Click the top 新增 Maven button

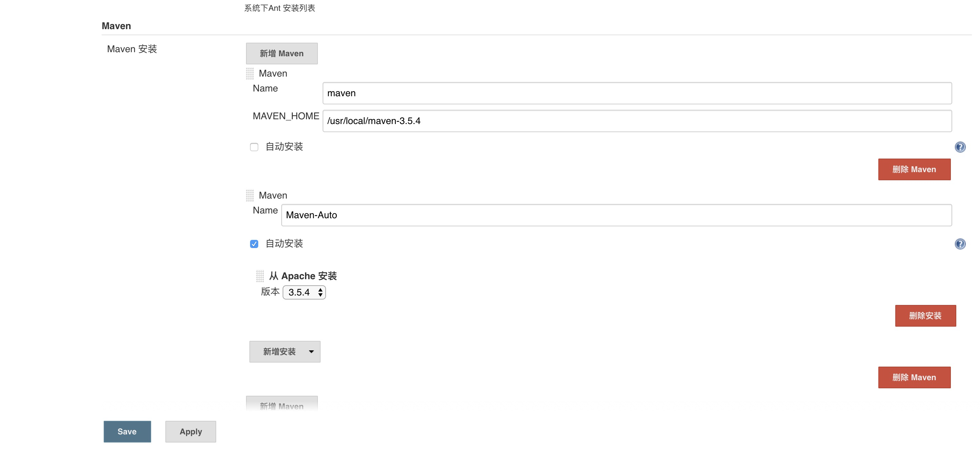282,53
